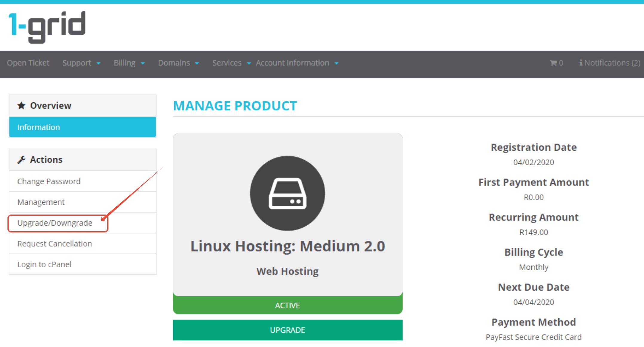Open the Management action
This screenshot has height=347, width=644.
point(41,202)
